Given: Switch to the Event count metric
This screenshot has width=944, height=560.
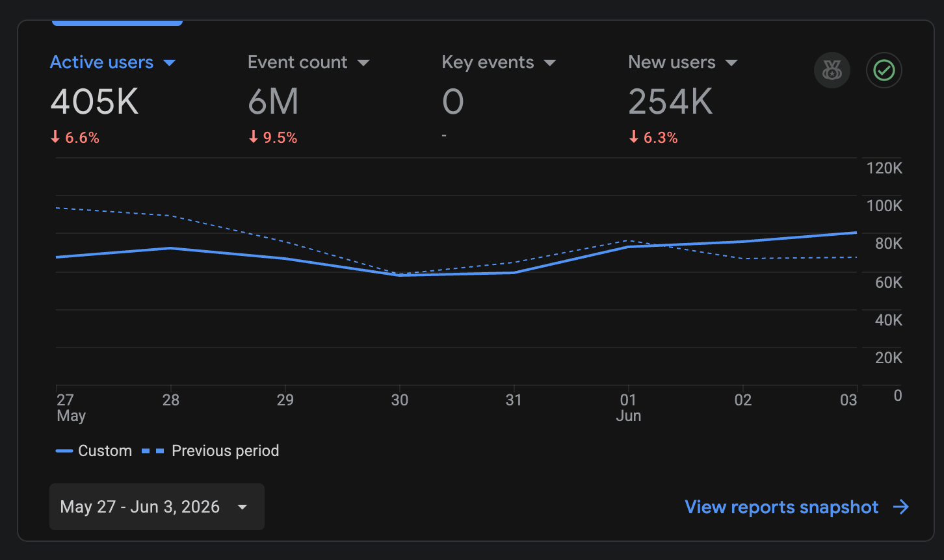Looking at the screenshot, I should pyautogui.click(x=298, y=62).
